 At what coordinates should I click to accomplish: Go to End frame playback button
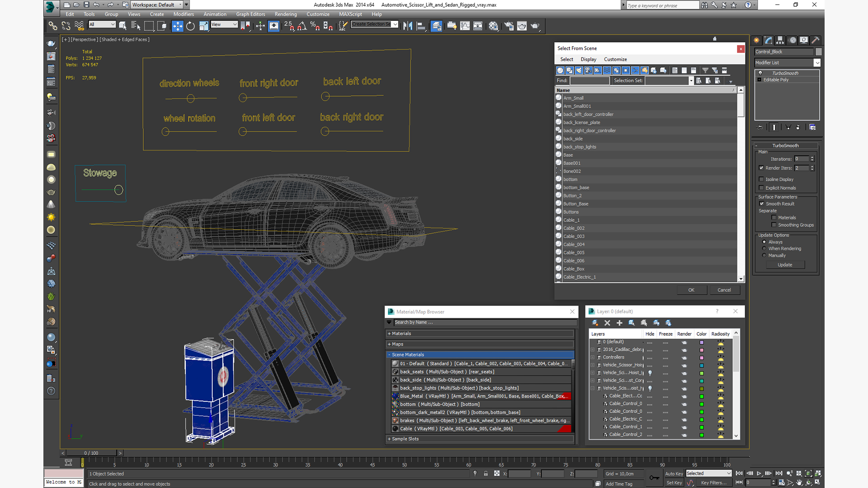[x=779, y=474]
